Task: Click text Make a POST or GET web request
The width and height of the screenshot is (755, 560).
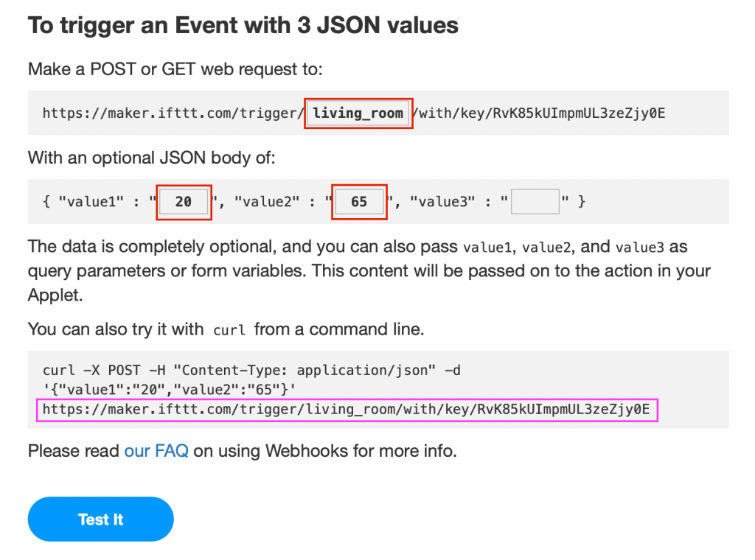Action: [175, 69]
